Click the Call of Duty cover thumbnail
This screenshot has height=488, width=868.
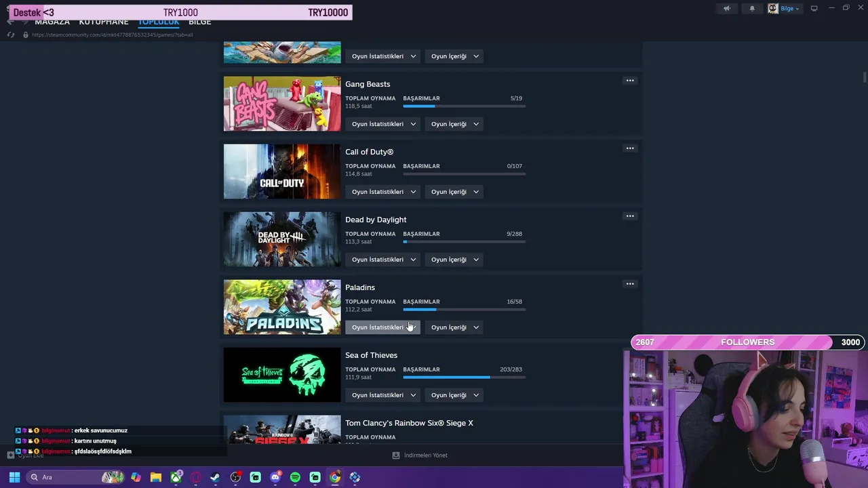click(282, 171)
